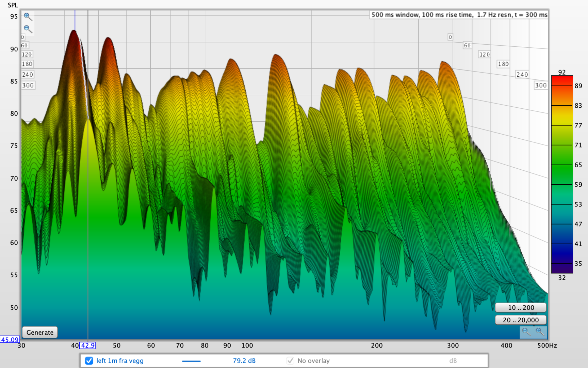Viewport: 588px width, 368px height.
Task: Click the vertical zoom in magnifier icon
Action: coord(28,16)
